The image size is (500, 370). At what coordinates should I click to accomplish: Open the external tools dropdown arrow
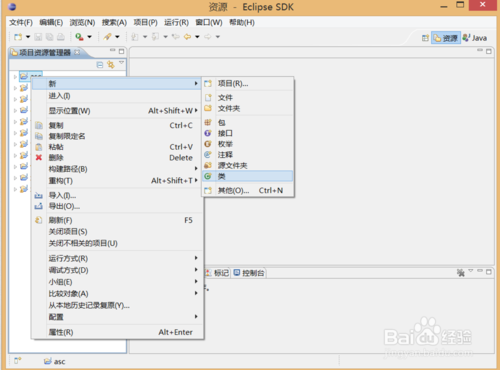[89, 37]
